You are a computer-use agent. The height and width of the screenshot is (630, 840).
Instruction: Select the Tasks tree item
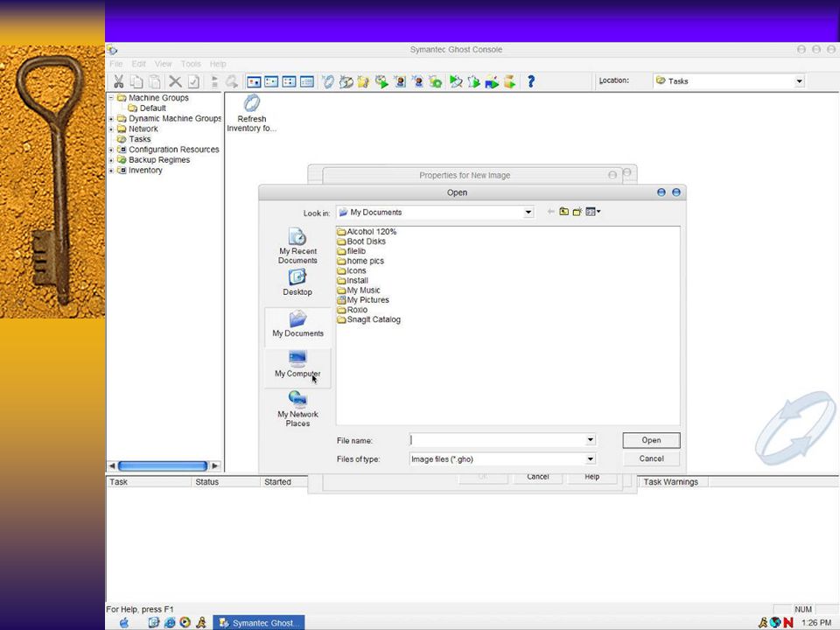click(x=134, y=139)
